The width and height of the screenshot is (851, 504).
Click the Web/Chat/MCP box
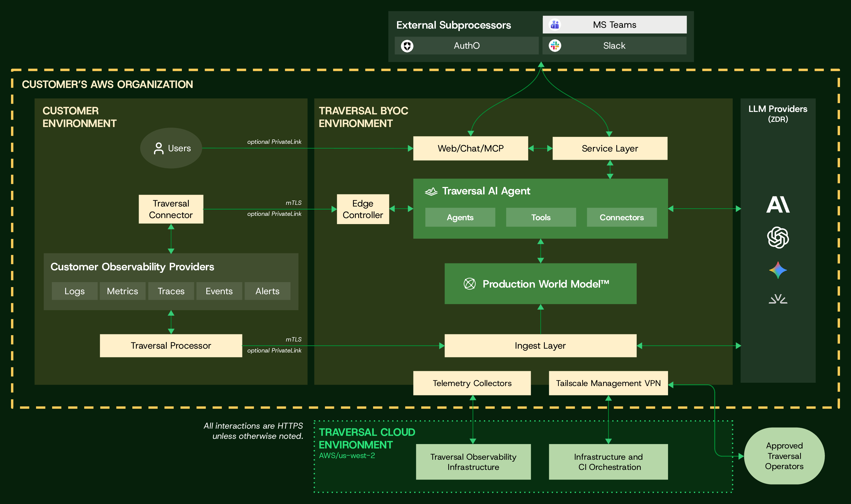click(x=470, y=148)
